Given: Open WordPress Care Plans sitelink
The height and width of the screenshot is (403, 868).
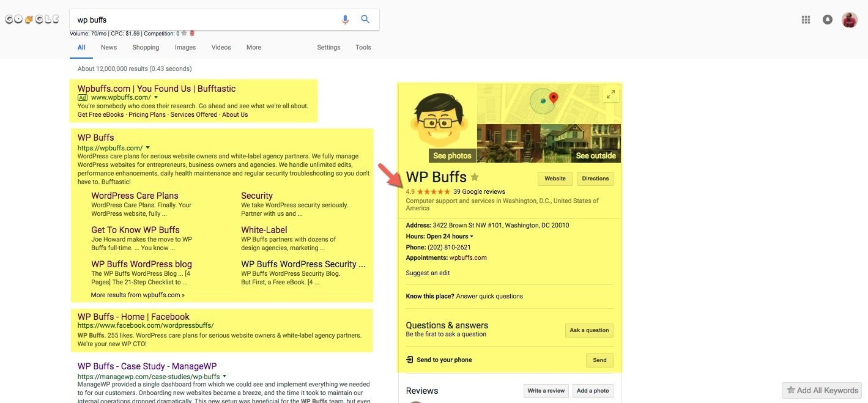Looking at the screenshot, I should [x=135, y=196].
